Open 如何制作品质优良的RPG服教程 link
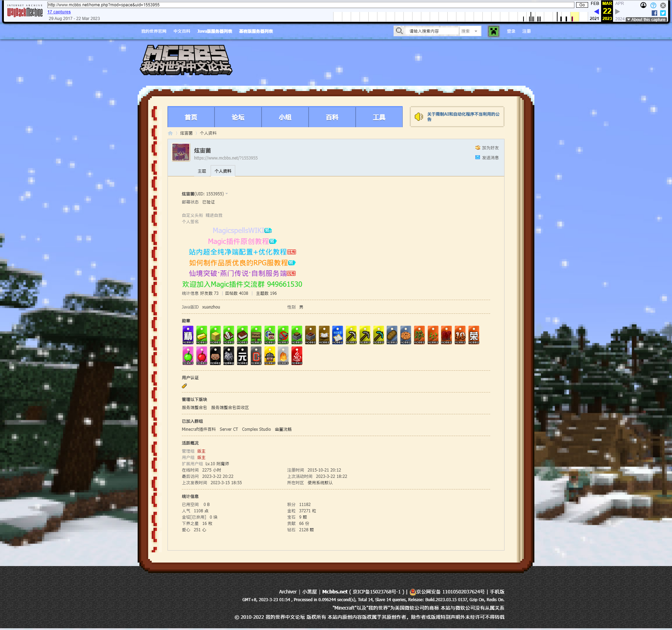This screenshot has height=630, width=672. pos(238,263)
